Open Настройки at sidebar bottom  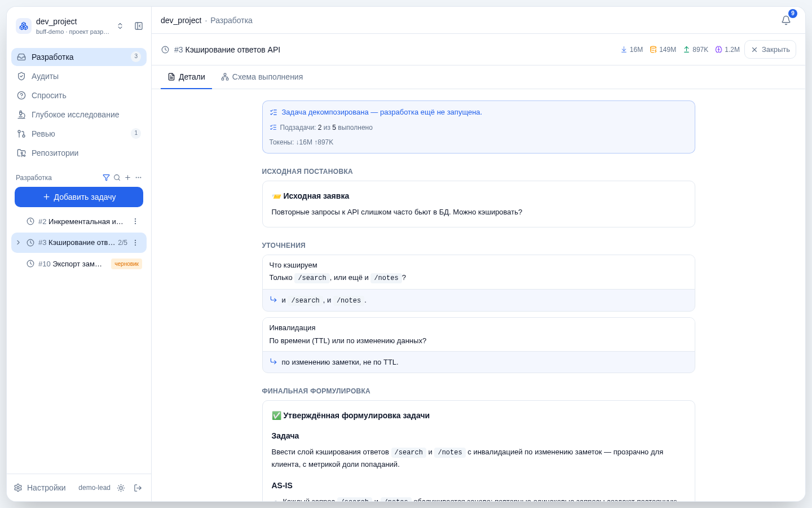point(40,488)
